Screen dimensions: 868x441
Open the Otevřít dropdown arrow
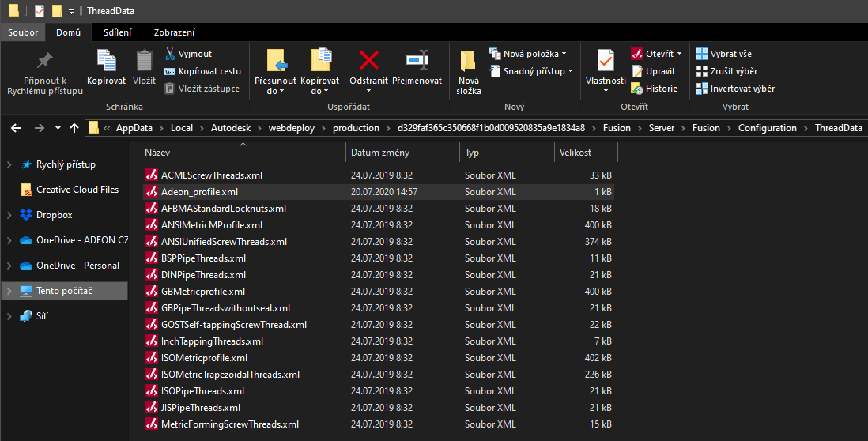pyautogui.click(x=679, y=54)
